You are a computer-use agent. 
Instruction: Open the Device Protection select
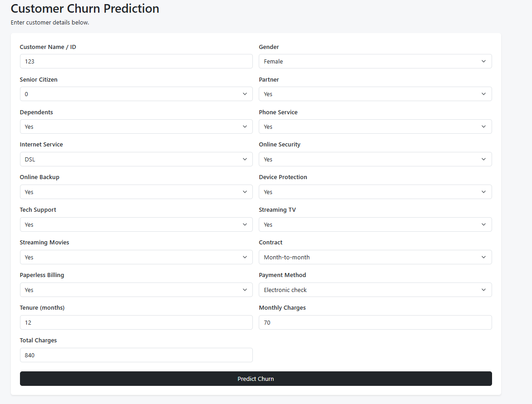click(375, 192)
